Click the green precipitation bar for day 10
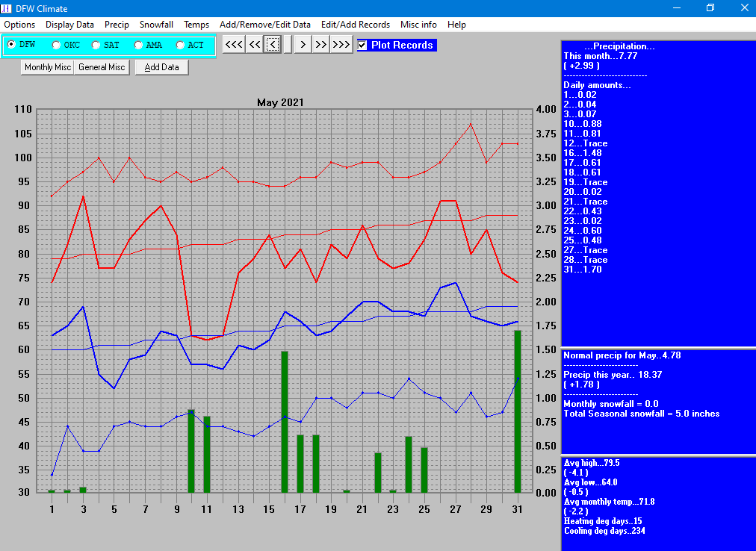Image resolution: width=756 pixels, height=551 pixels. point(191,451)
